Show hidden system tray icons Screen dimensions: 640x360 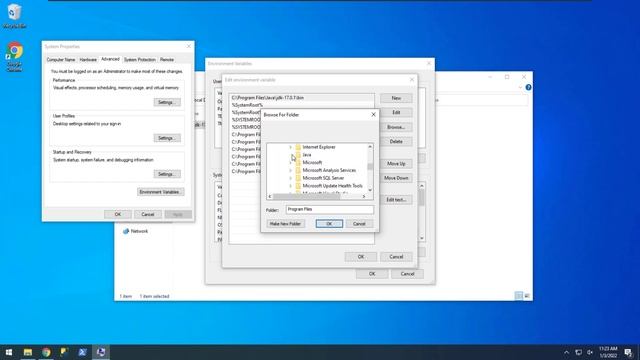[567, 353]
